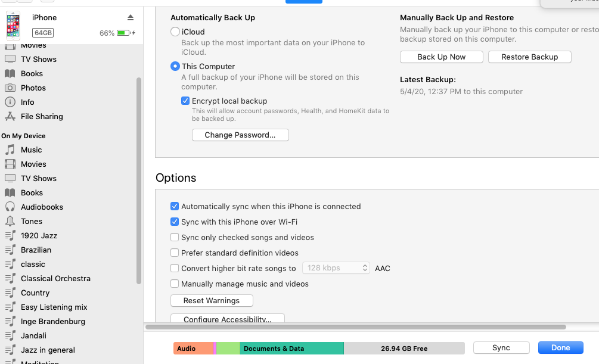
Task: Click the Info circle icon in sidebar
Action: click(x=10, y=102)
